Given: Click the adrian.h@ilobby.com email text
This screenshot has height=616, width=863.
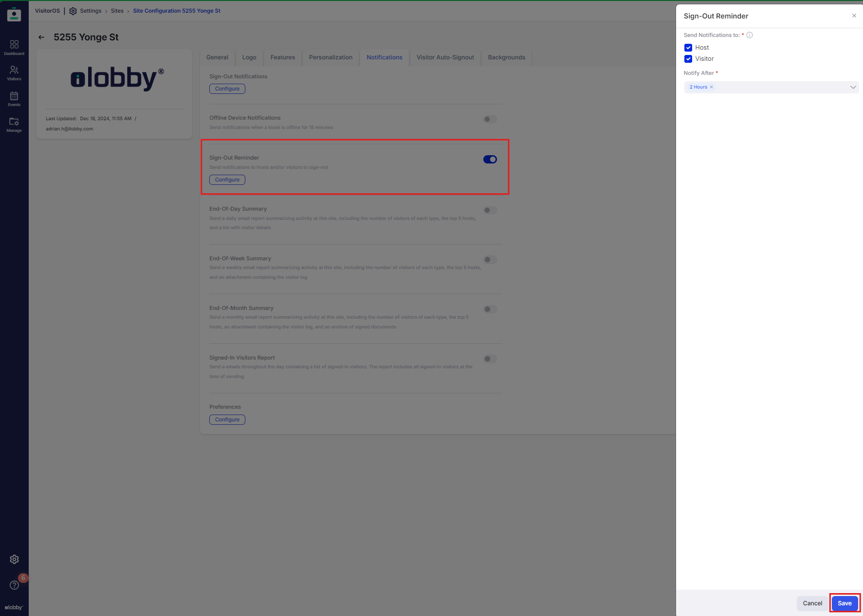Looking at the screenshot, I should click(70, 129).
